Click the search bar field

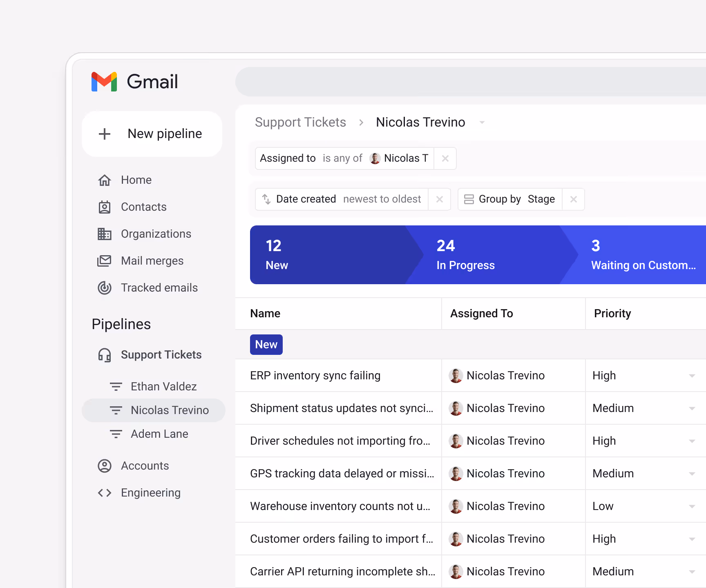pos(471,82)
